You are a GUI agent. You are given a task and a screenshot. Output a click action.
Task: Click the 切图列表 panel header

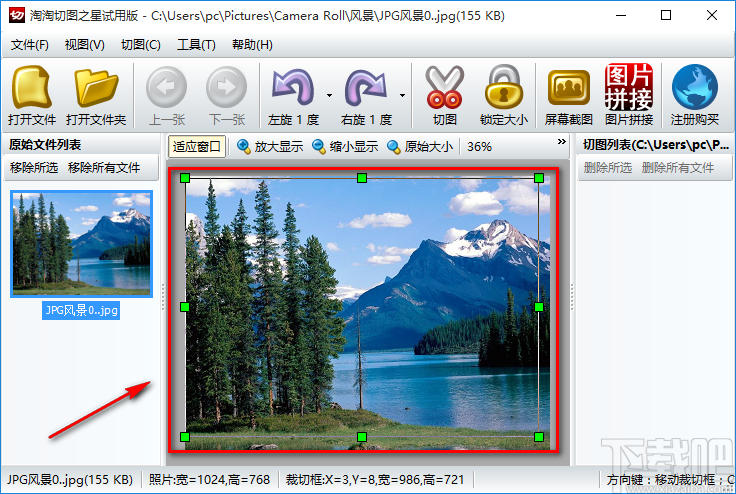coord(655,145)
